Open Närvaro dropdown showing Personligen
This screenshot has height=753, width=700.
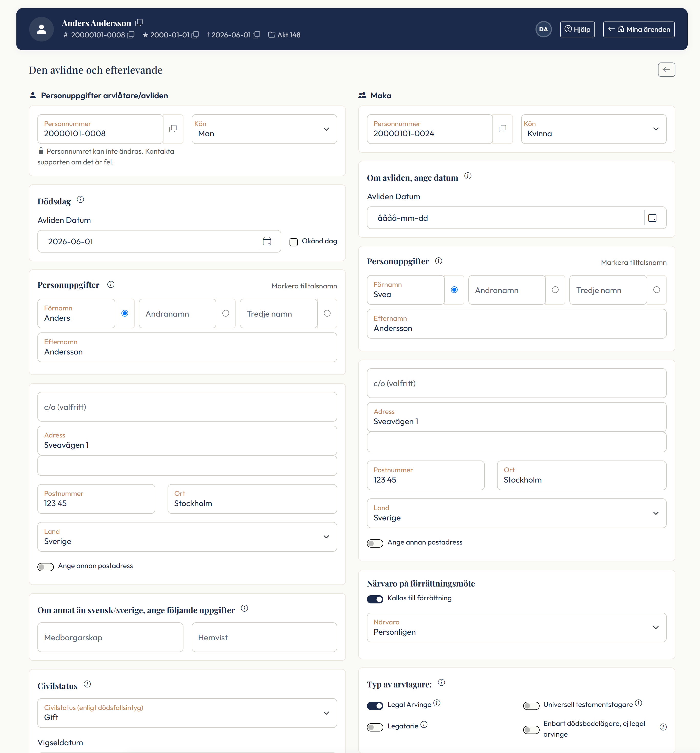click(517, 627)
